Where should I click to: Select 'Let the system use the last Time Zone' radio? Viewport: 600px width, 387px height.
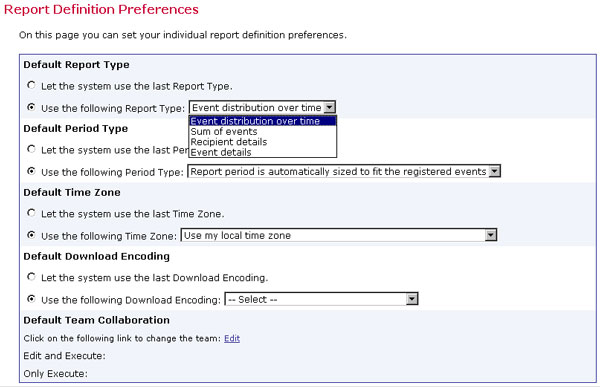pyautogui.click(x=31, y=213)
